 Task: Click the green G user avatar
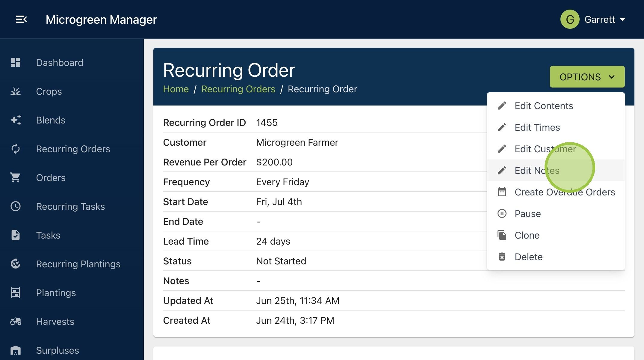point(570,19)
